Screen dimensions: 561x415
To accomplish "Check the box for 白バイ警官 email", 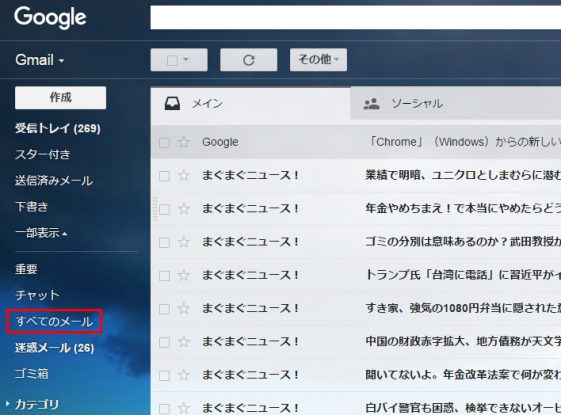I will tap(164, 409).
